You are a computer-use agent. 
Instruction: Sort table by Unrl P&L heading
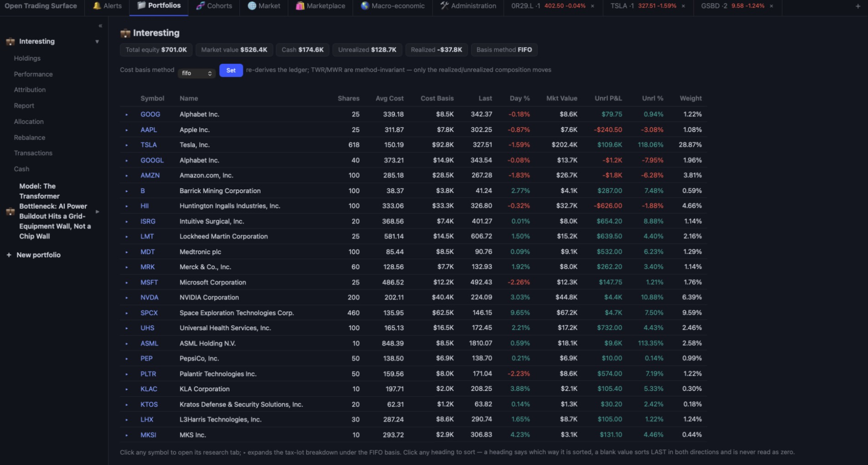click(608, 98)
